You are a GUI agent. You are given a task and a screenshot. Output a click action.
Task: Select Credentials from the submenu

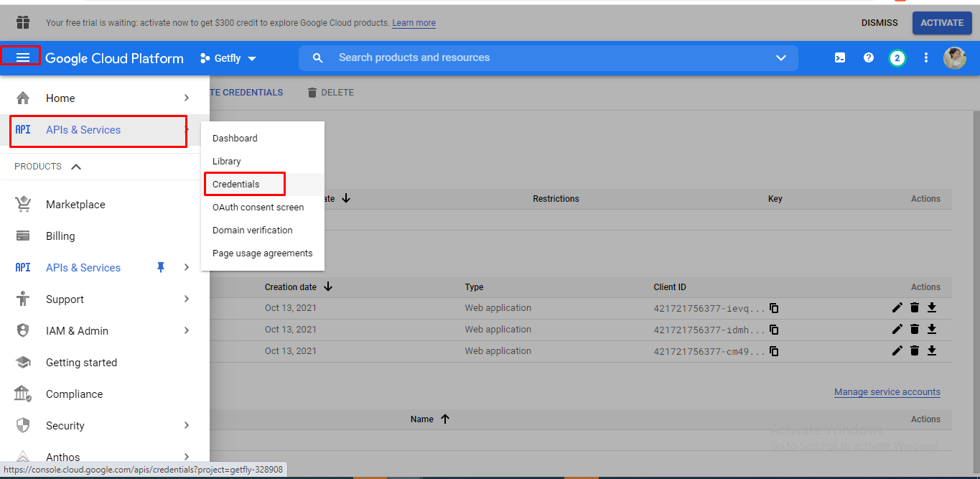(236, 185)
